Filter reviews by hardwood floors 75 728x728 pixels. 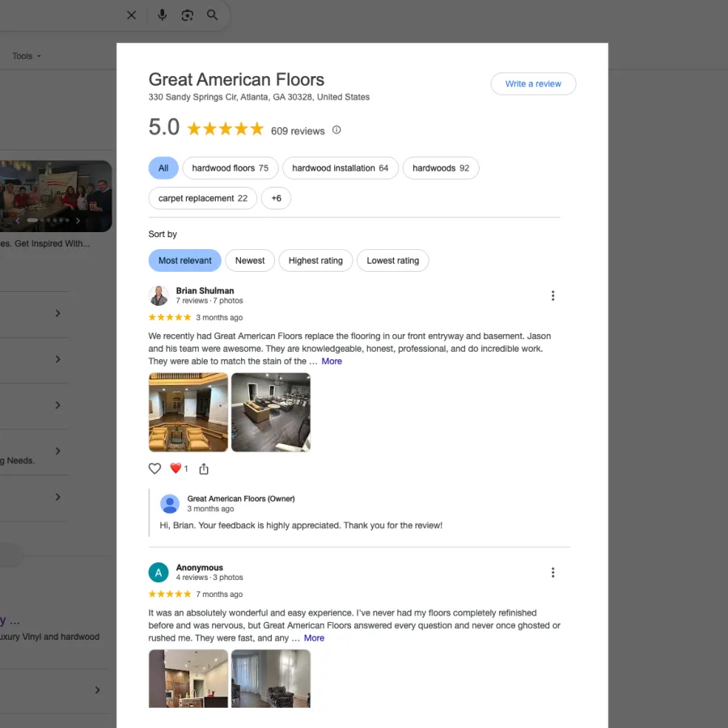231,168
